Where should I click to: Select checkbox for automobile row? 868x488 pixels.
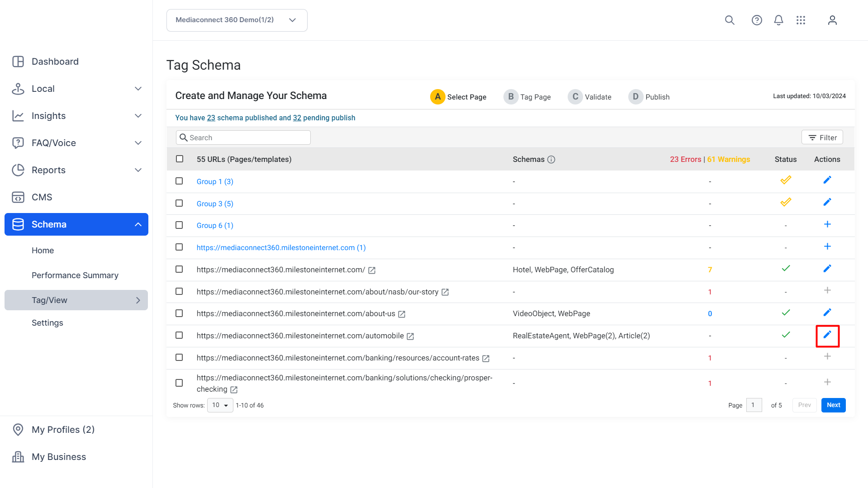(179, 336)
